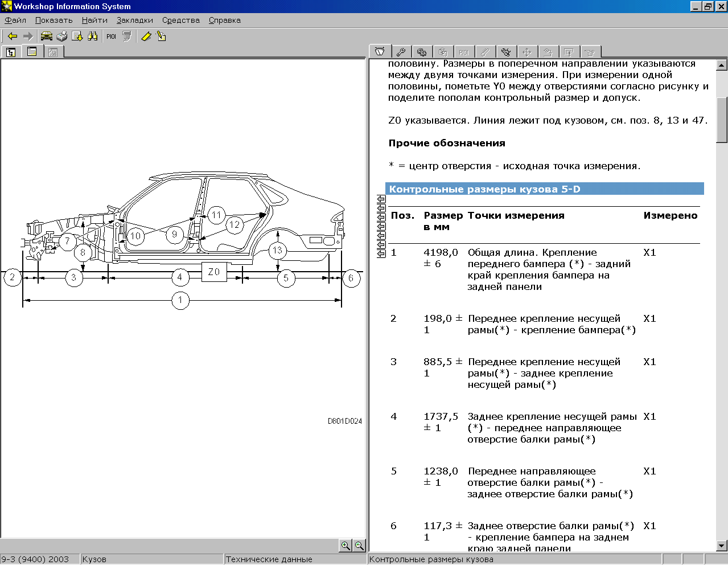Click '9-3 (9400) 2003' in the status bar
The width and height of the screenshot is (728, 565).
(35, 559)
